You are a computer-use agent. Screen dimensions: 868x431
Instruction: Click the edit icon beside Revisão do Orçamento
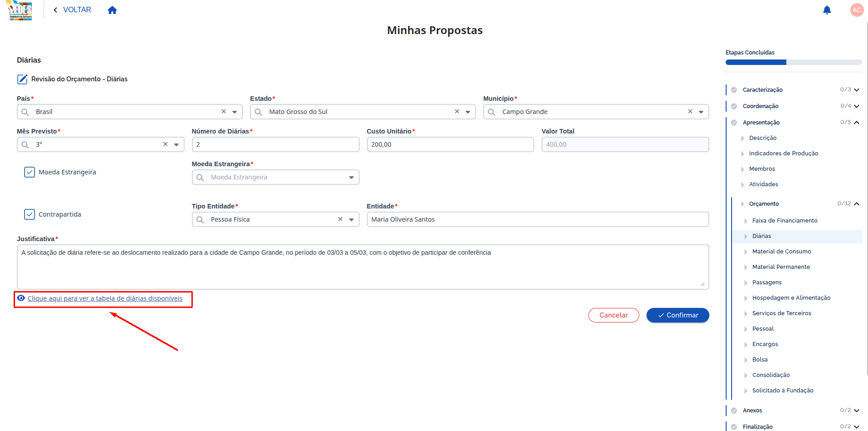[22, 79]
